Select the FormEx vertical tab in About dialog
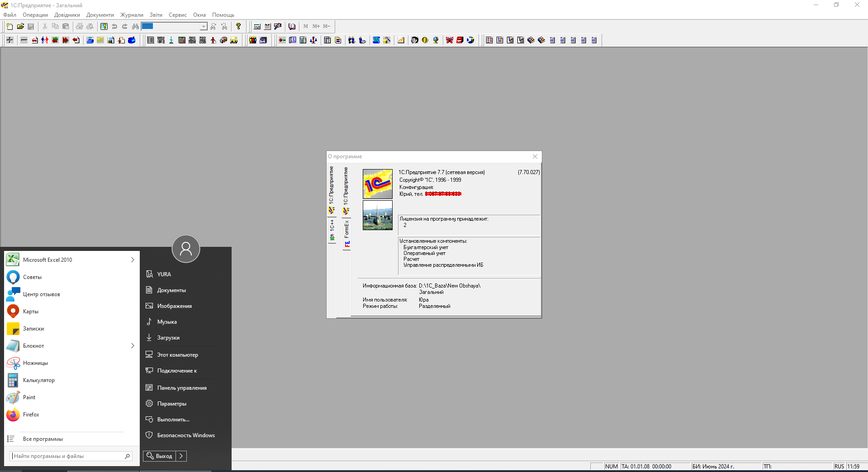 346,234
